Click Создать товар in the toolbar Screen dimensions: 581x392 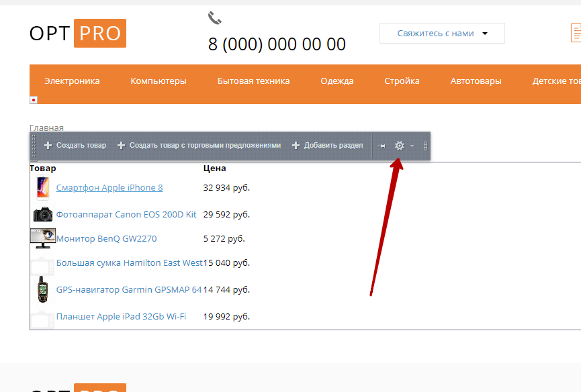[x=75, y=146]
